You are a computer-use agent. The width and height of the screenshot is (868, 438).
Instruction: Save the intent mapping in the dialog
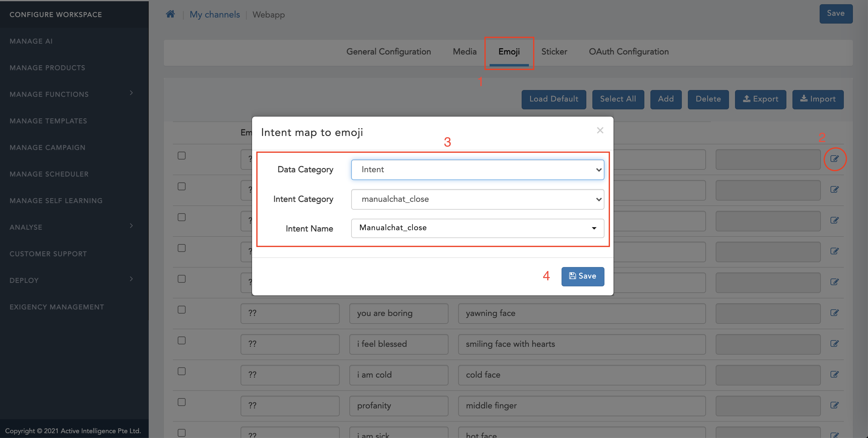[x=583, y=276]
